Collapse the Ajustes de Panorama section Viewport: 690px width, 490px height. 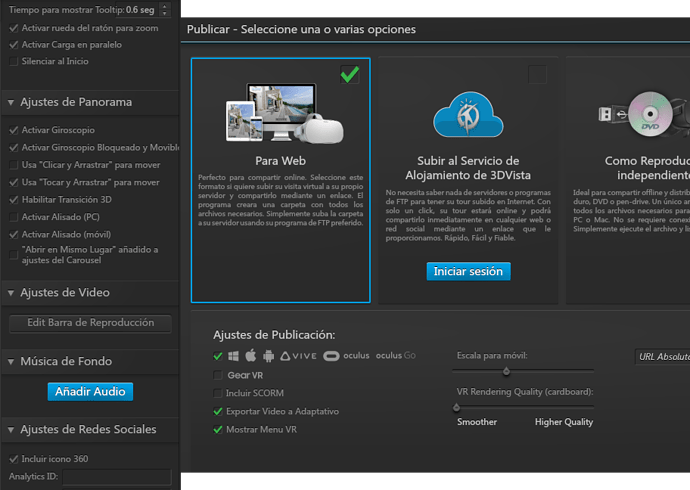[x=11, y=102]
